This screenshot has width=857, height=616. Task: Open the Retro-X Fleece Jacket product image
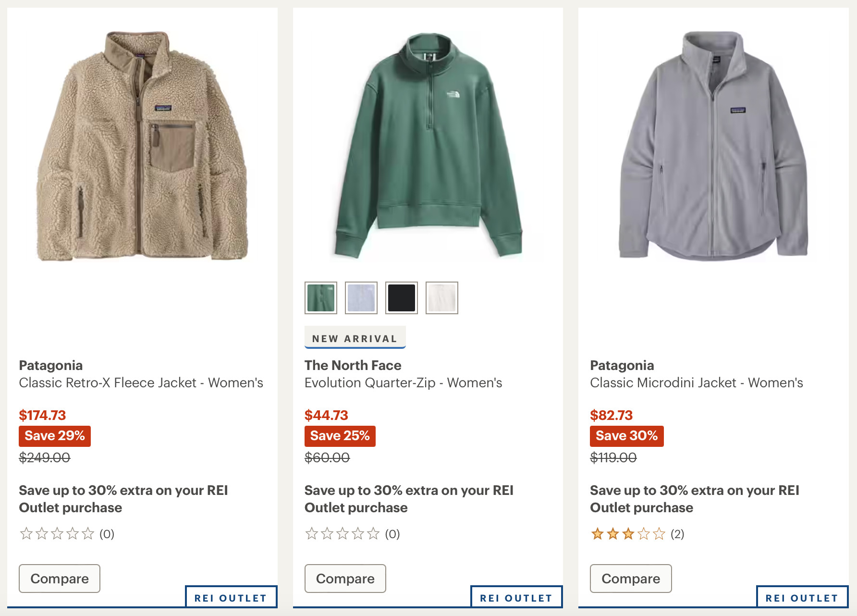[x=142, y=147]
